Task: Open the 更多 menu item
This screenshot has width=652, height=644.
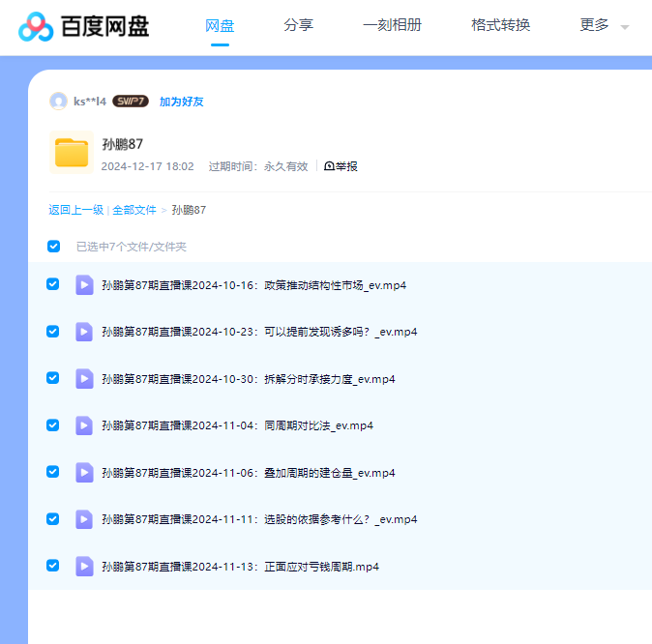Action: [x=594, y=25]
